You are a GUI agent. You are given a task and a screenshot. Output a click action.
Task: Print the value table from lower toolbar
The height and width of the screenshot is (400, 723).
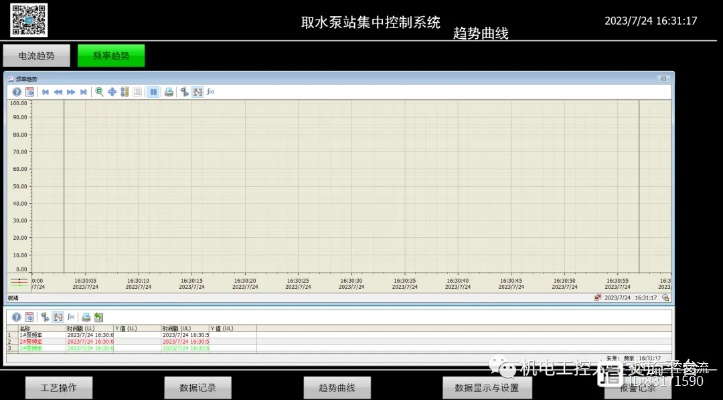pyautogui.click(x=85, y=317)
